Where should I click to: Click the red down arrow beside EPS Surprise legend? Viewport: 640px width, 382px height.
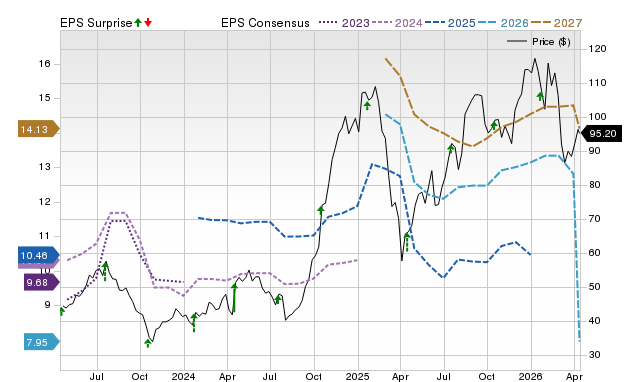(148, 23)
